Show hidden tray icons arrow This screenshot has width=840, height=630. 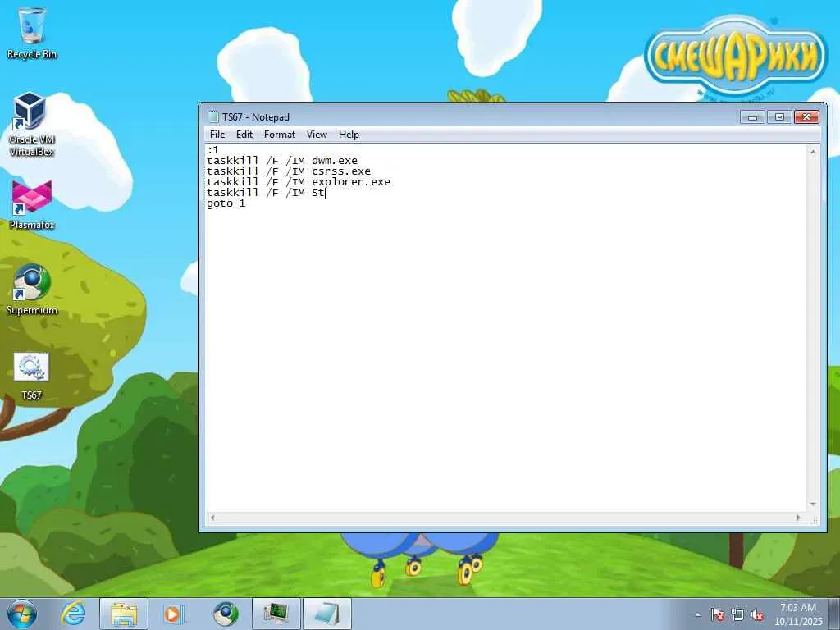[x=697, y=615]
